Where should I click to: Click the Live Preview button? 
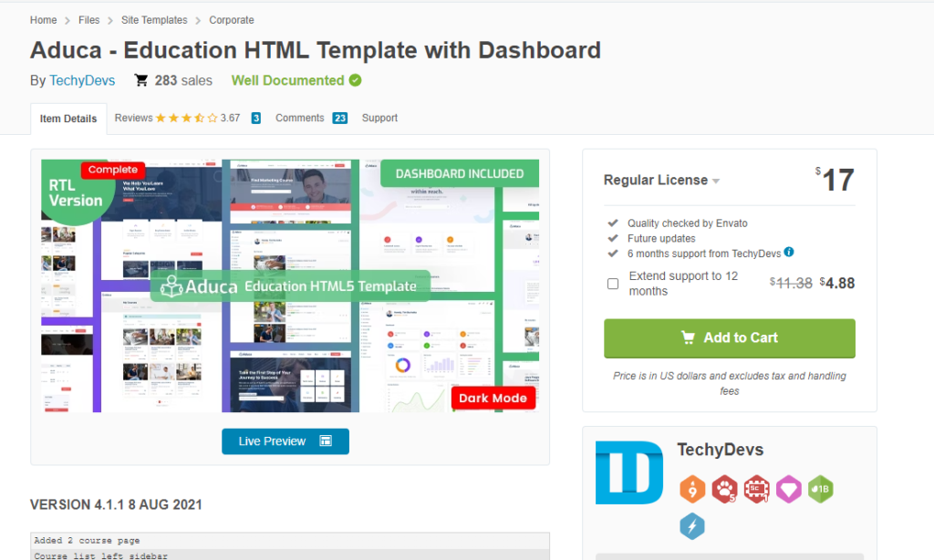point(285,441)
